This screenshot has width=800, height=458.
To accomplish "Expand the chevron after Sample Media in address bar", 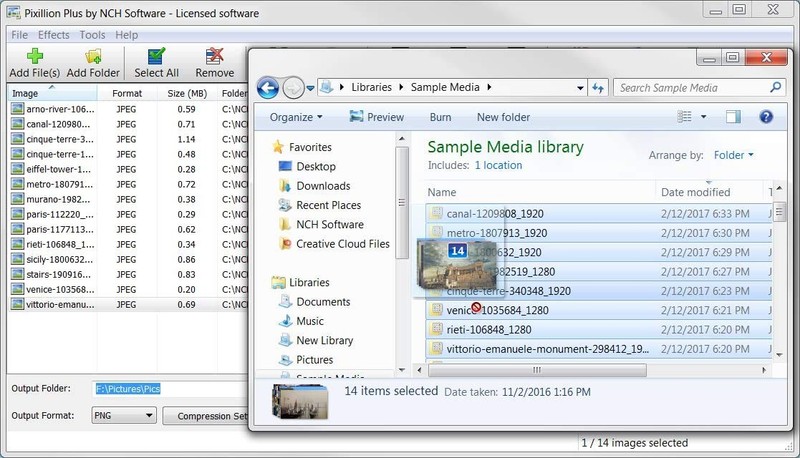I will pyautogui.click(x=489, y=87).
